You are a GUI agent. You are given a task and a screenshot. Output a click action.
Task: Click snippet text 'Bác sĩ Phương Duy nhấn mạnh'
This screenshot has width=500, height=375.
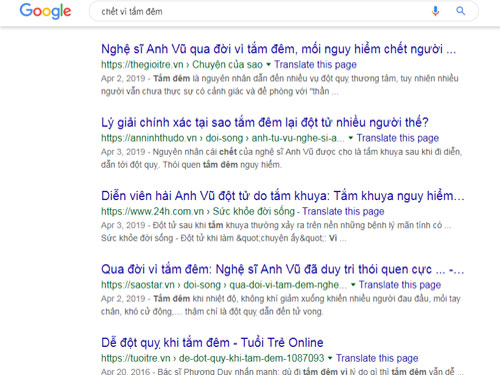tap(282, 371)
